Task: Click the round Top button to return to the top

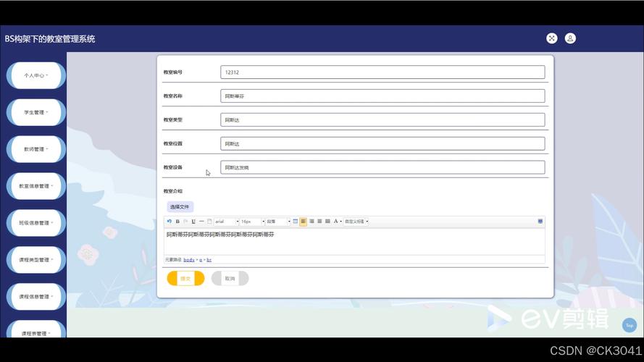Action: [x=630, y=325]
